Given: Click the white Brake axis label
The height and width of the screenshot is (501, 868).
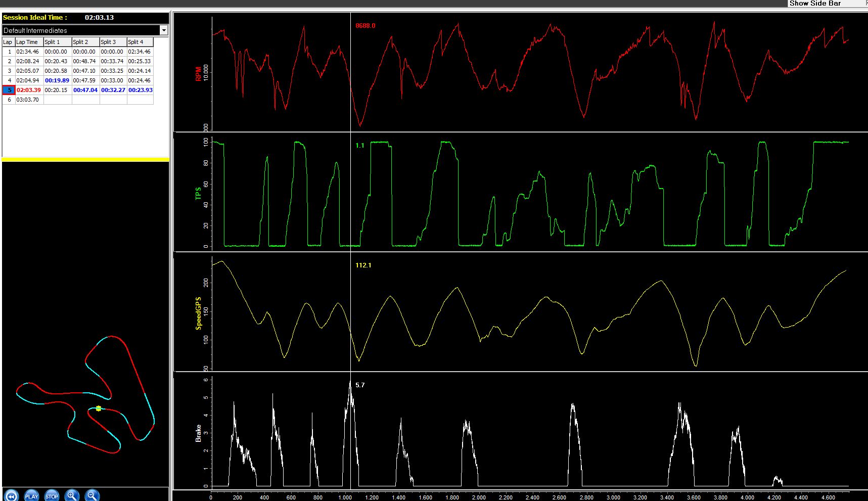Looking at the screenshot, I should coord(198,433).
